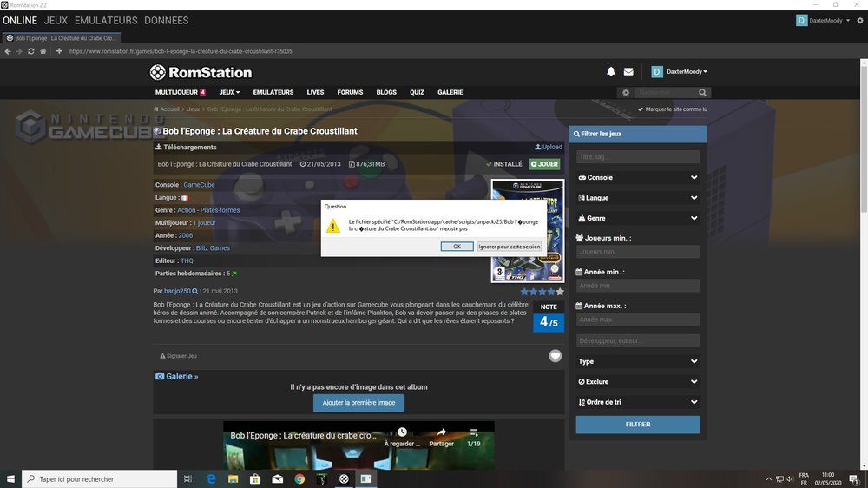
Task: Click the star rating bar
Action: pyautogui.click(x=542, y=292)
